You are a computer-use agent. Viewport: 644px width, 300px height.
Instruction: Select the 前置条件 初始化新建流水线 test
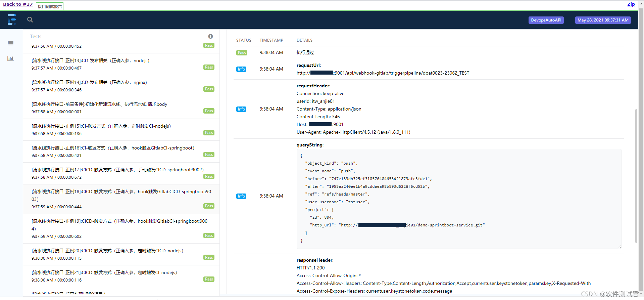coord(121,108)
